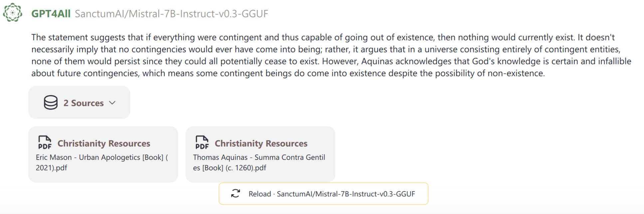Click the Eric Mason PDF filename text
This screenshot has width=644, height=214.
(x=102, y=162)
